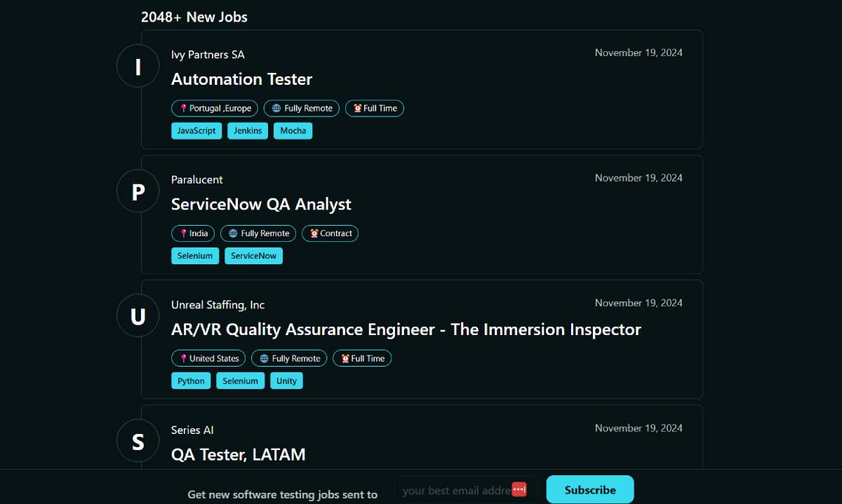Click the Ivy Partners SA company name
Screen dimensions: 842x504
pos(208,55)
